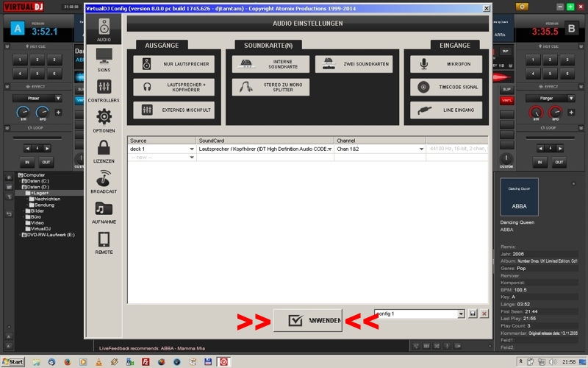Delete config preset with red X
Image resolution: width=588 pixels, height=368 pixels.
484,314
